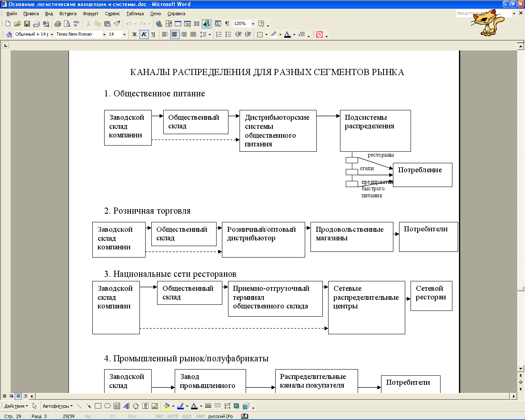The height and width of the screenshot is (420, 525).
Task: Cut the selection with the scissors icon
Action: click(x=88, y=24)
